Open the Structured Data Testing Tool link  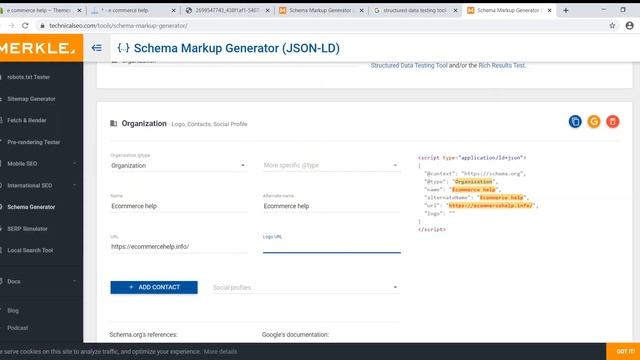(409, 65)
